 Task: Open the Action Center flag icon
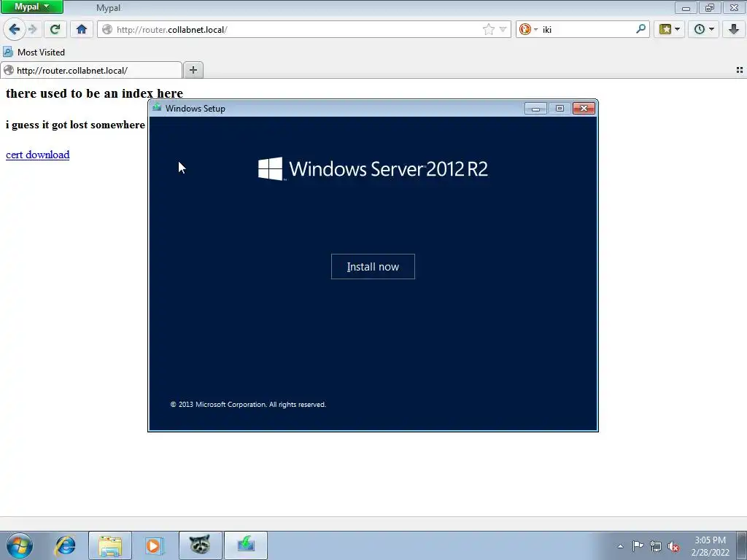(x=638, y=546)
